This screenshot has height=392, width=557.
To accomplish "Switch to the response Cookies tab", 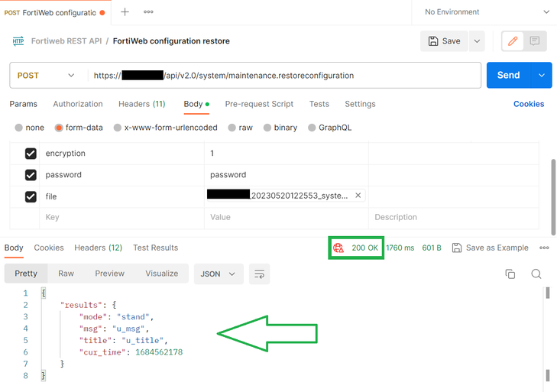I will click(49, 248).
